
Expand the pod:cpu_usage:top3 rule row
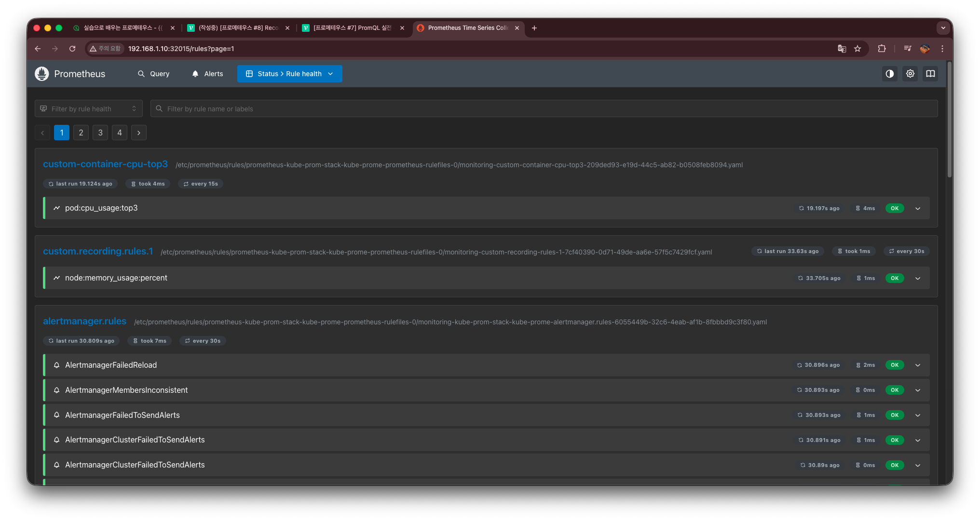coord(918,208)
